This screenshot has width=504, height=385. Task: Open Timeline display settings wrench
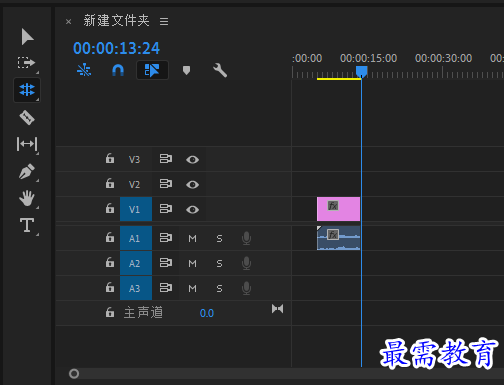pos(220,70)
